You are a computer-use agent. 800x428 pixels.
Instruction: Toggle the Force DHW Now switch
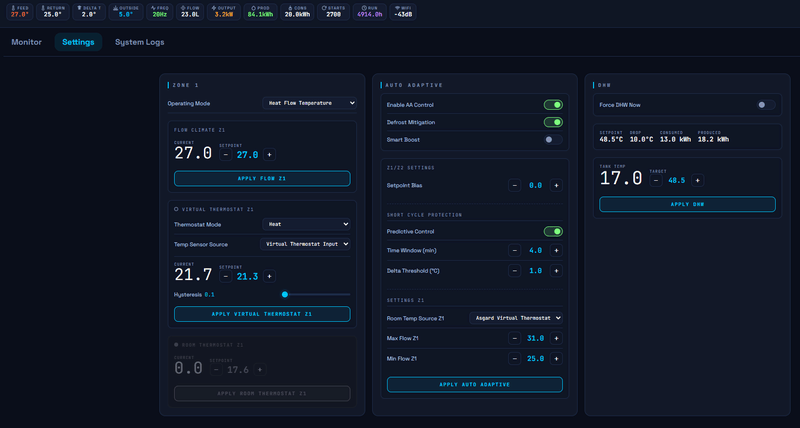click(x=766, y=104)
